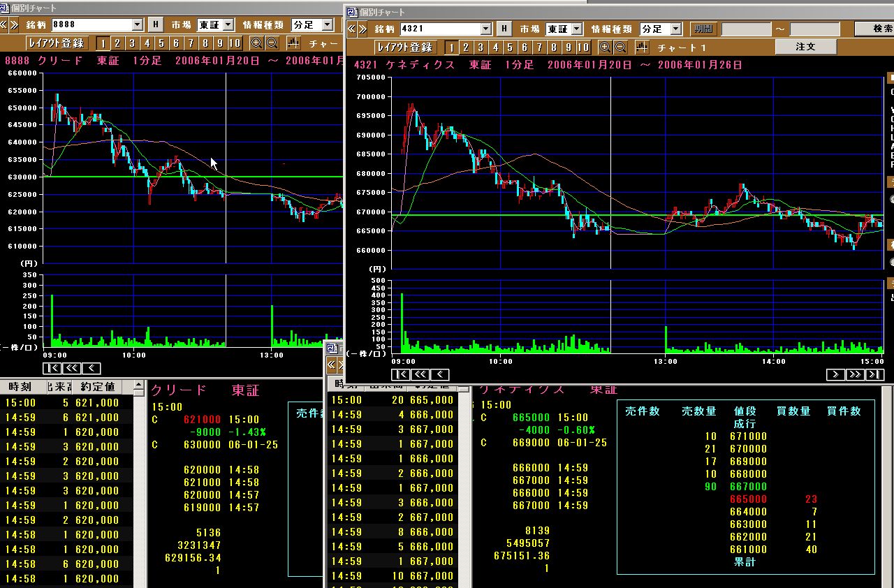Open the 情報種類 dropdown in 8888 window
The height and width of the screenshot is (588, 894).
[x=328, y=24]
